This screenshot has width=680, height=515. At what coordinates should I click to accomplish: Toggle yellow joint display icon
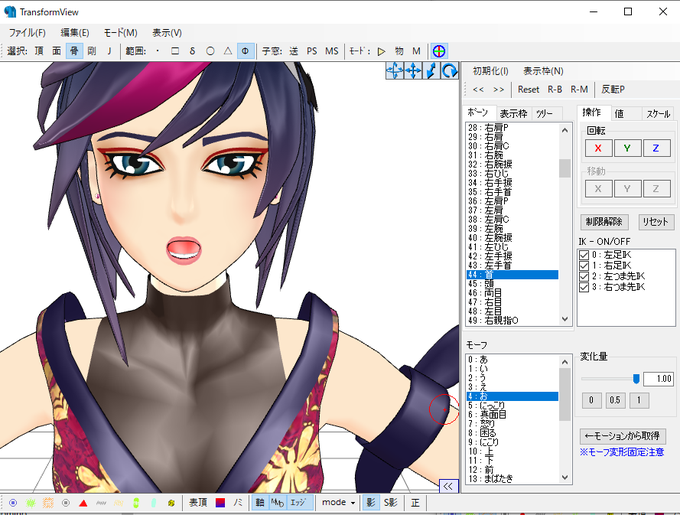pos(171,503)
